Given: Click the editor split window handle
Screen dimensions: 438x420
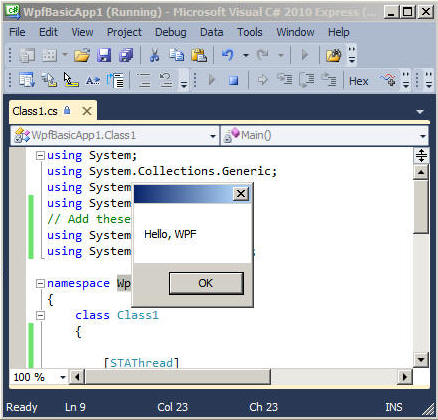Looking at the screenshot, I should (421, 156).
